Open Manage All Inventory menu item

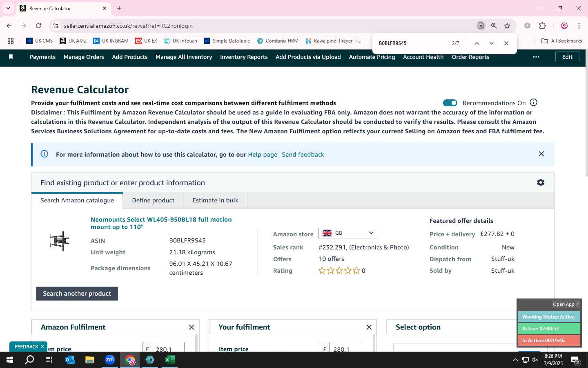(184, 57)
